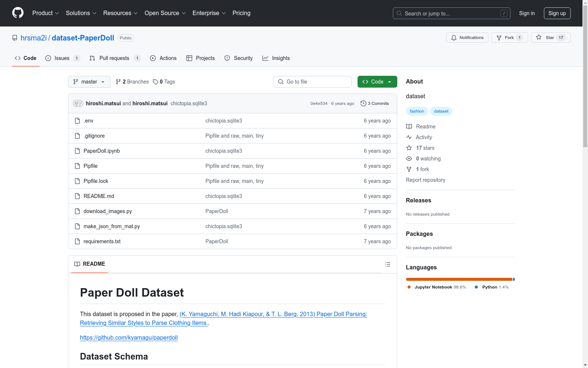Click the Readme book icon in About
The image size is (588, 368).
[x=409, y=127]
